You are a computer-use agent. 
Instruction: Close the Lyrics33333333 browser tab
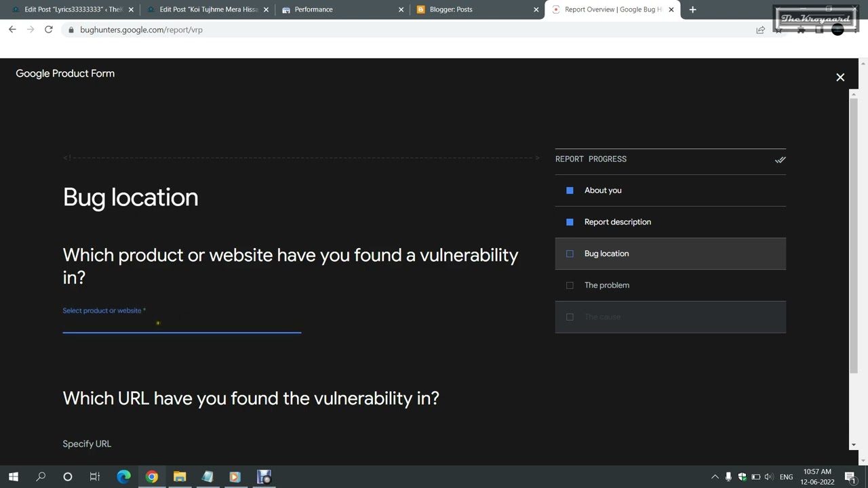click(131, 9)
